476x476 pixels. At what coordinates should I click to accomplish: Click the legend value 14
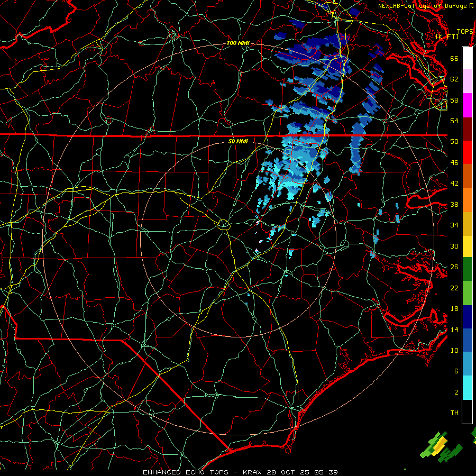click(x=454, y=329)
